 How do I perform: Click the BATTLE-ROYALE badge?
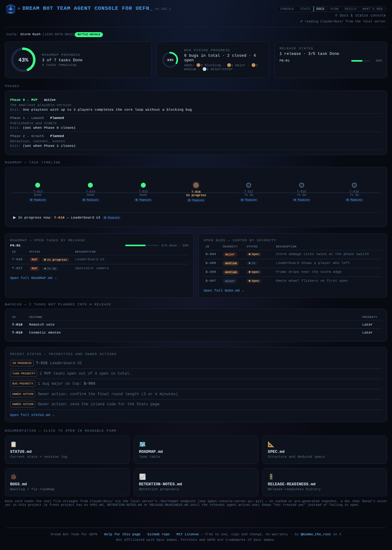[89, 35]
